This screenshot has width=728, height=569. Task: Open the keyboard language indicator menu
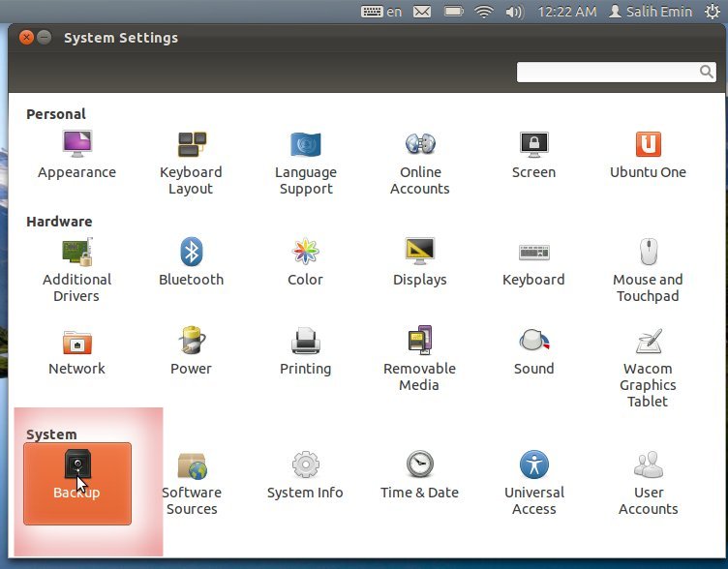[381, 12]
